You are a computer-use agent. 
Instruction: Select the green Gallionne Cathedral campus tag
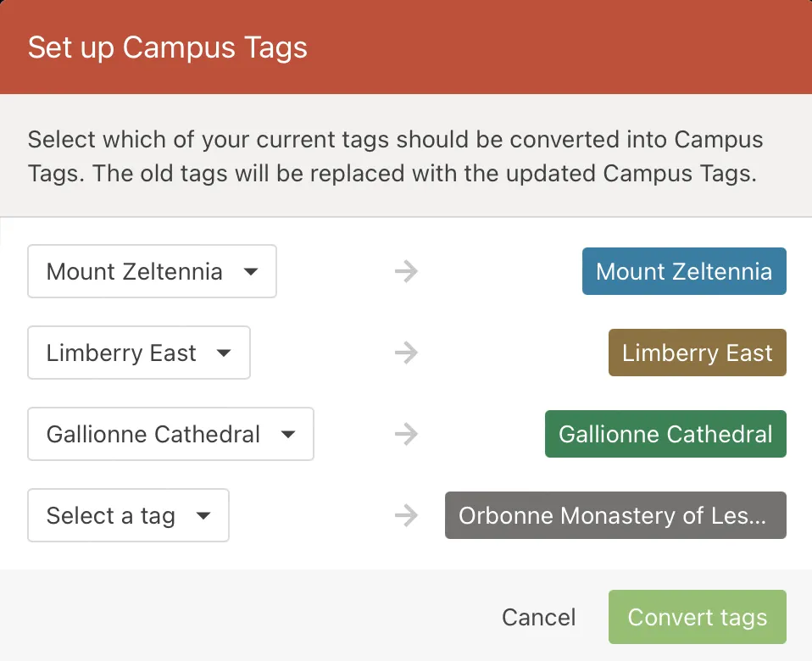(x=665, y=435)
